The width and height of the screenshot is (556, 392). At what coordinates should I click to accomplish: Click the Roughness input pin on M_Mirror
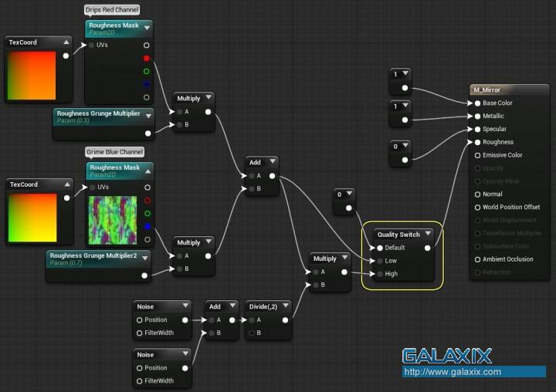click(477, 142)
